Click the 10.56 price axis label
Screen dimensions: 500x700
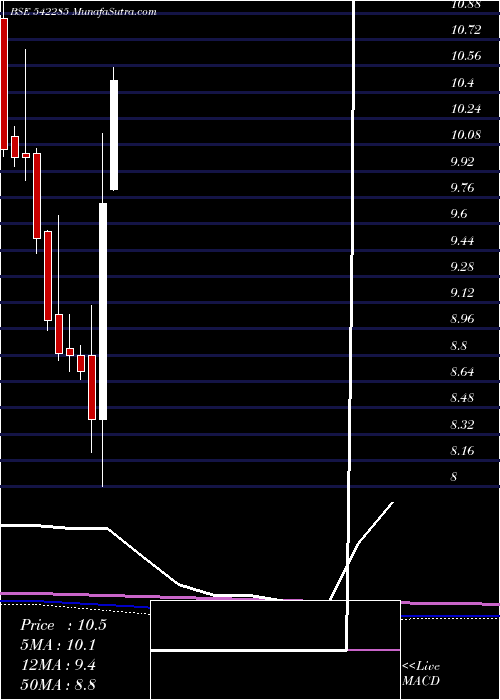point(466,56)
